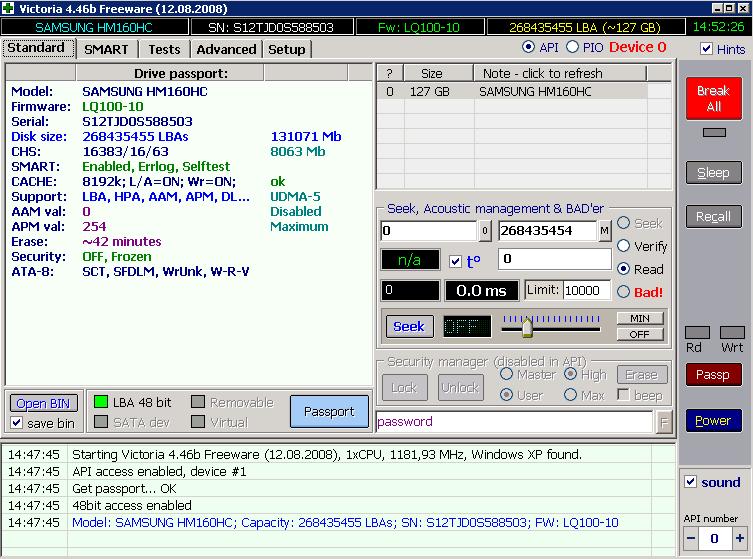Click the Lock security button
This screenshot has width=753, height=559.
[x=405, y=387]
